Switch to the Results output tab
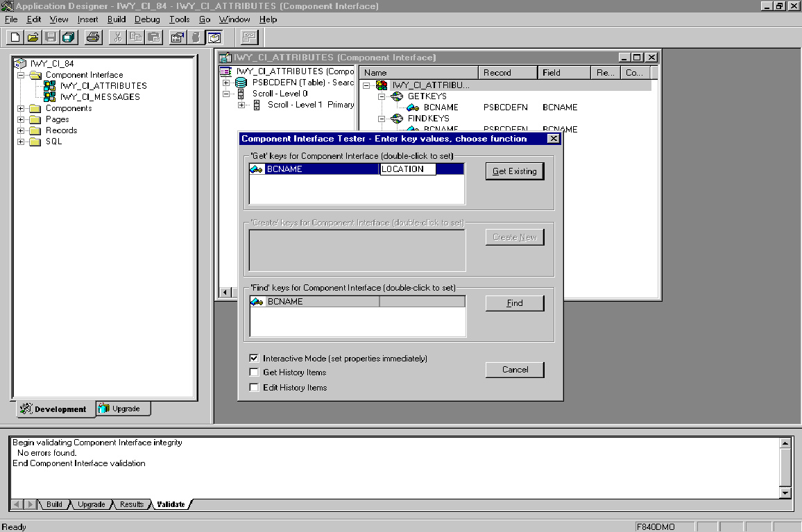The image size is (802, 532). [132, 504]
